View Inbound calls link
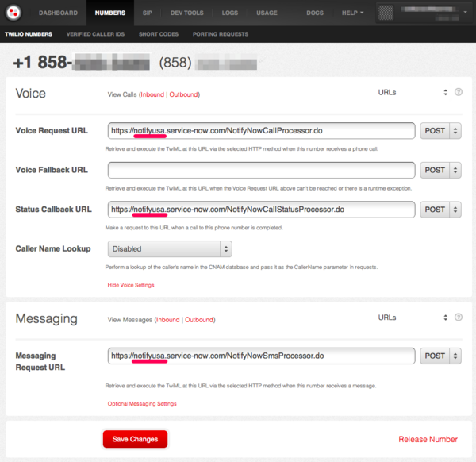Screen dimensions: 476x462 tap(152, 94)
